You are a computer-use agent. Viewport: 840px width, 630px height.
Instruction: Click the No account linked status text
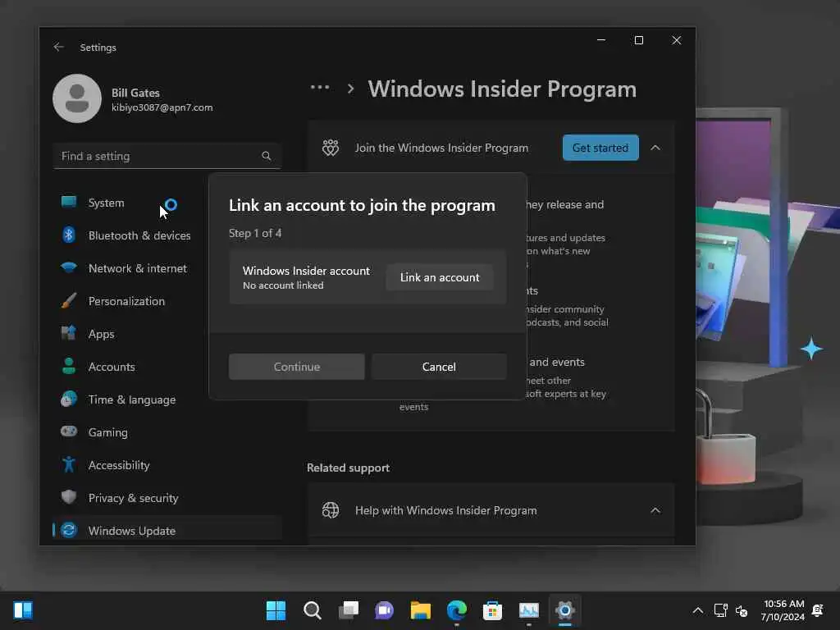283,285
